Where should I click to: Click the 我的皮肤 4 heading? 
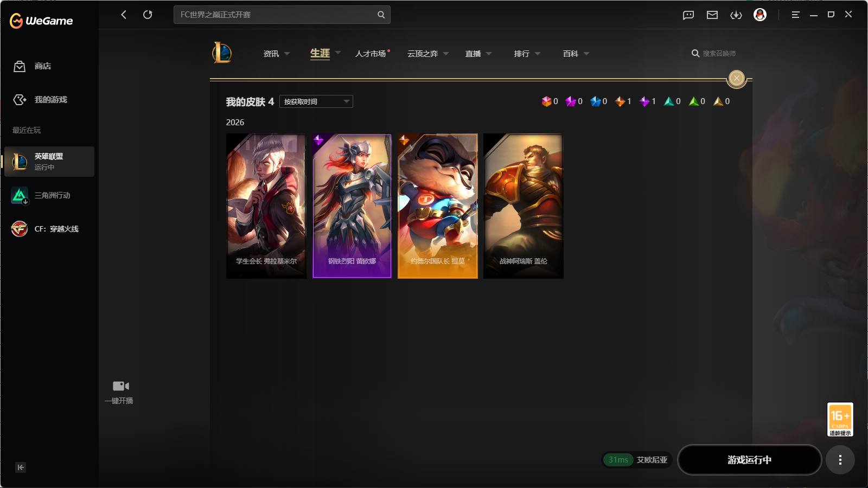tap(250, 102)
